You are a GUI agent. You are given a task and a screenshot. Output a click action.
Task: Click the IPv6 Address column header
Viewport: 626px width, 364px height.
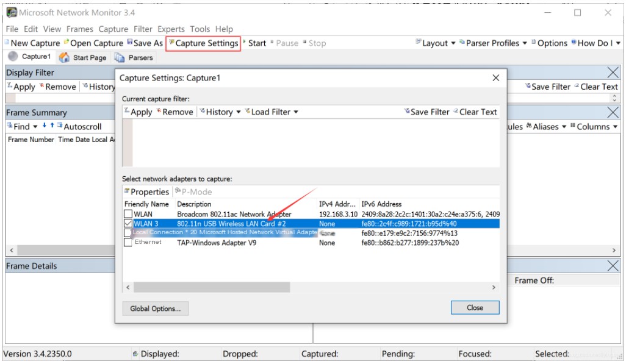pos(381,204)
